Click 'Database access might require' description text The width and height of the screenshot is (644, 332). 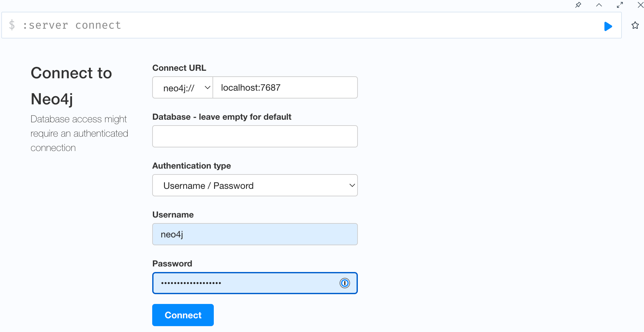tap(79, 133)
